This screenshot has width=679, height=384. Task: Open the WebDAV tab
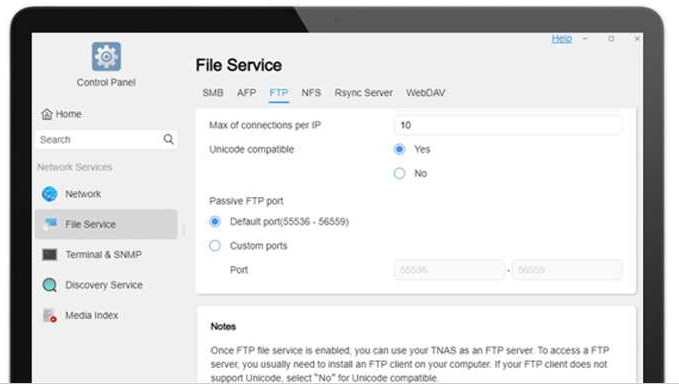[x=425, y=93]
